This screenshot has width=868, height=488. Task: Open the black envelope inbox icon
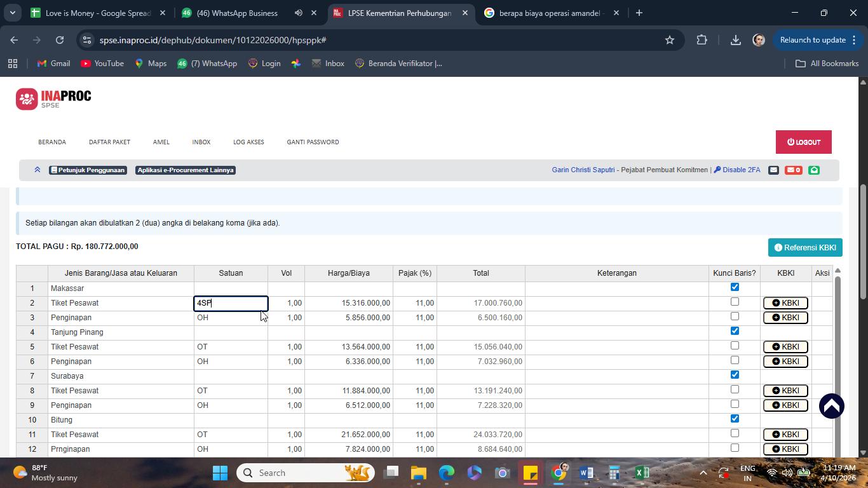pos(773,170)
